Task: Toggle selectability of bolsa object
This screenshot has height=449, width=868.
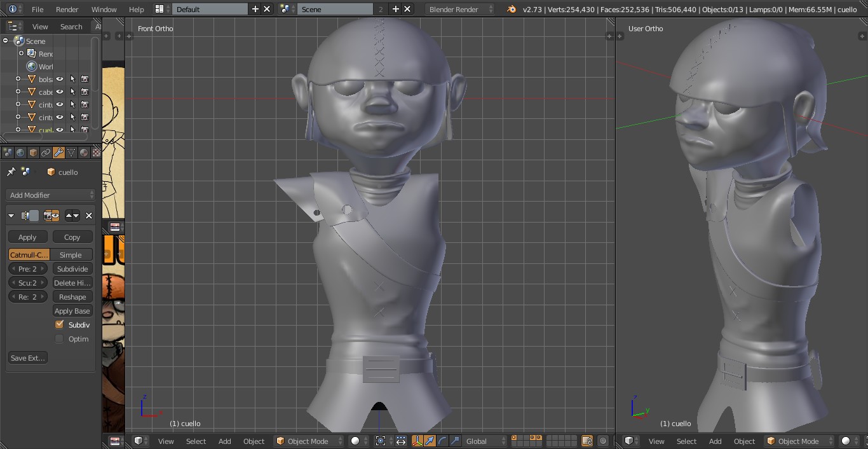Action: (x=72, y=79)
